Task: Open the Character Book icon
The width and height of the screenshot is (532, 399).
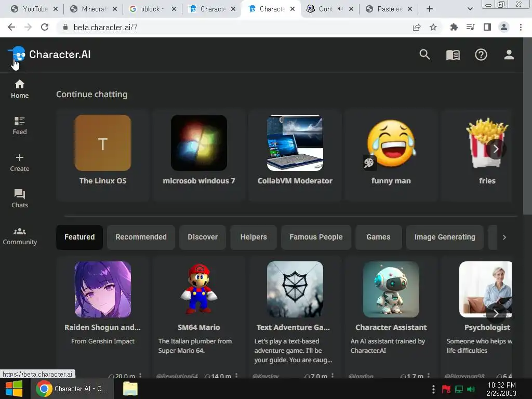Action: click(x=453, y=55)
